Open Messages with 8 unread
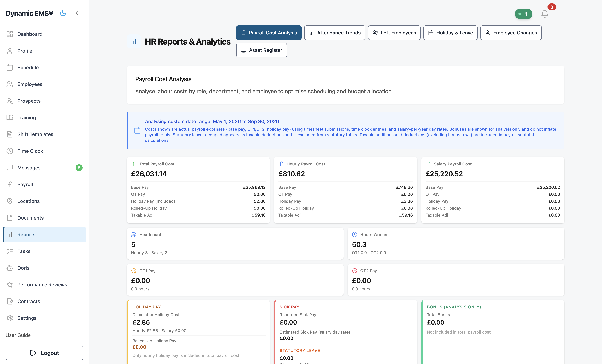The image size is (602, 364). click(x=44, y=168)
